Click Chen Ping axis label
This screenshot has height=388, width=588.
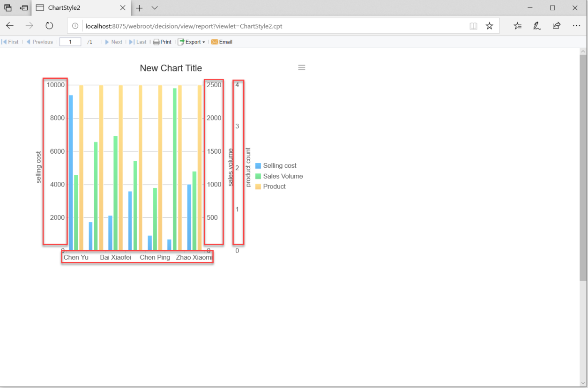click(x=155, y=257)
